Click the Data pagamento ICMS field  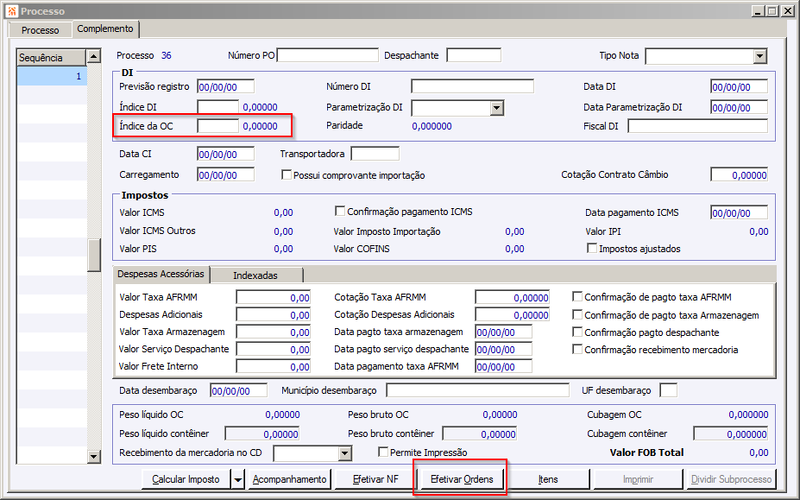pos(739,212)
